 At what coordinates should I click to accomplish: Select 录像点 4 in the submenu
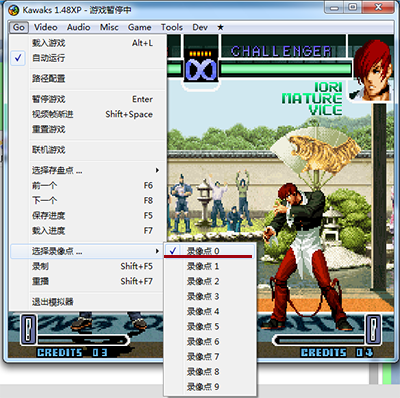(x=210, y=311)
